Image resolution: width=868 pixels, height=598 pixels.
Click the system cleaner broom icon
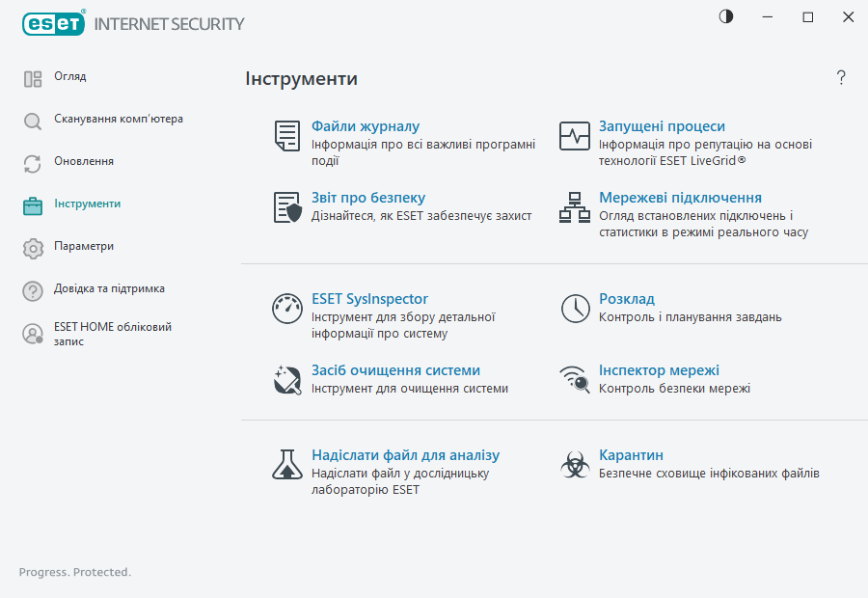point(286,380)
